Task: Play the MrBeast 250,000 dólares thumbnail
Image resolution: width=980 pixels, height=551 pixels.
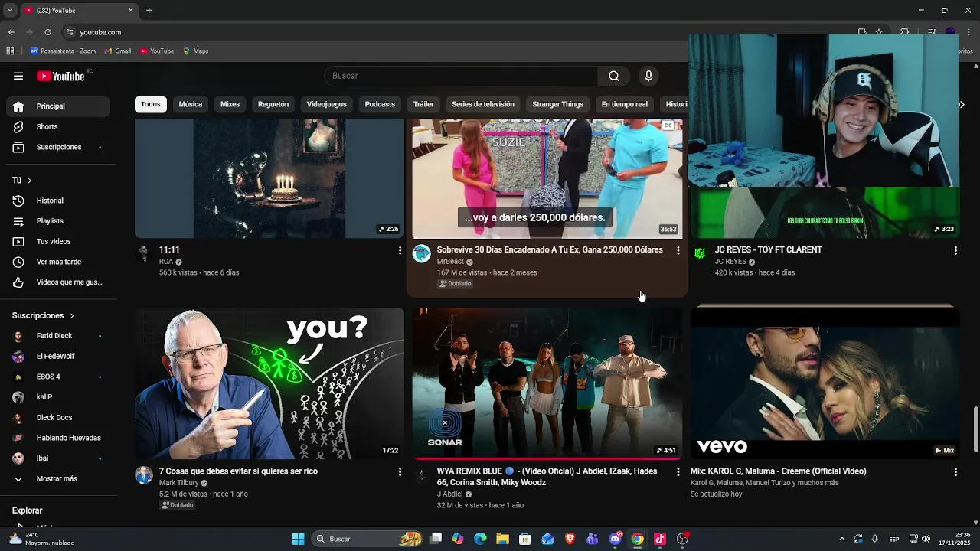Action: tap(547, 178)
